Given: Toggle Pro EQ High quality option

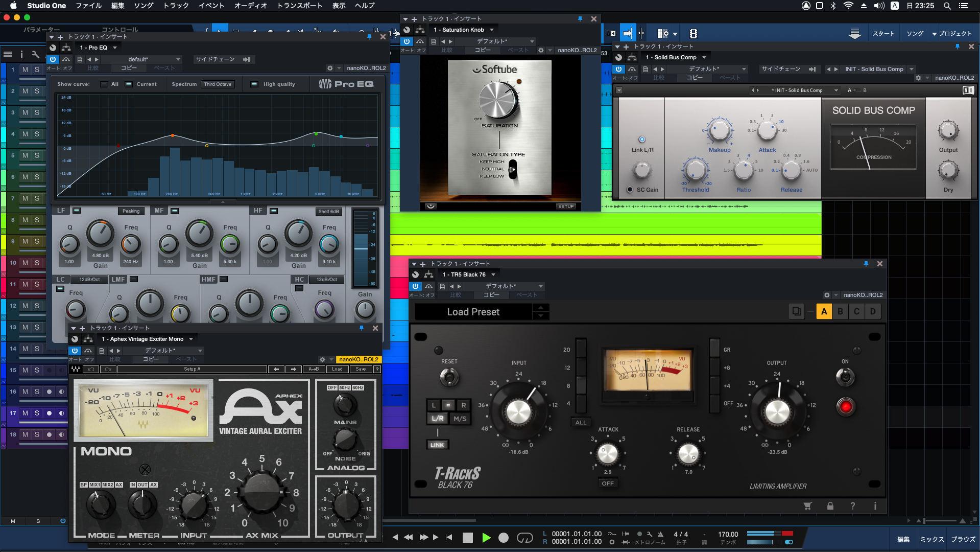Looking at the screenshot, I should (x=254, y=84).
